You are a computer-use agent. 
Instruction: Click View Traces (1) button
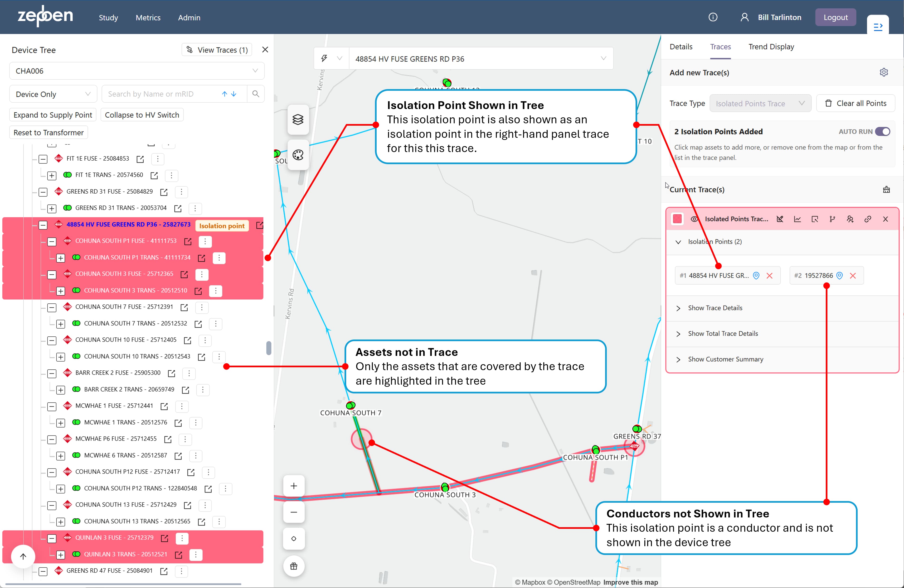217,50
